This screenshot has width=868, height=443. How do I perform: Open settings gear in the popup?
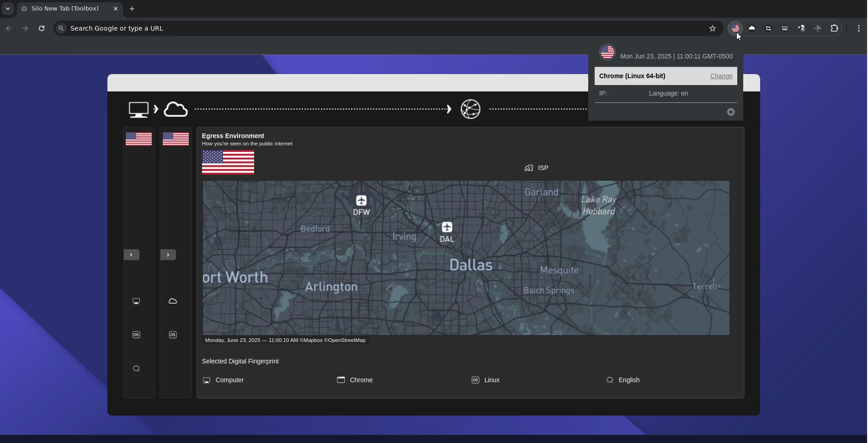pos(731,112)
